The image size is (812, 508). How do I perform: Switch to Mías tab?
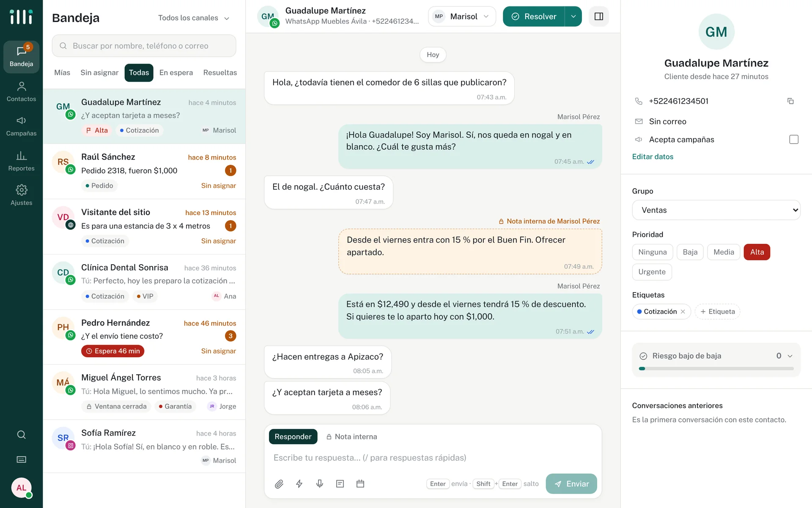(62, 72)
